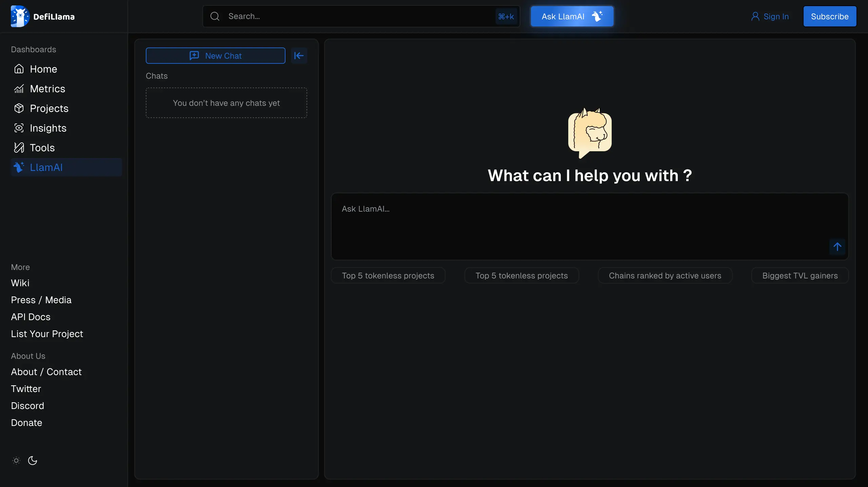Open the Donate link
This screenshot has width=868, height=487.
coord(26,423)
